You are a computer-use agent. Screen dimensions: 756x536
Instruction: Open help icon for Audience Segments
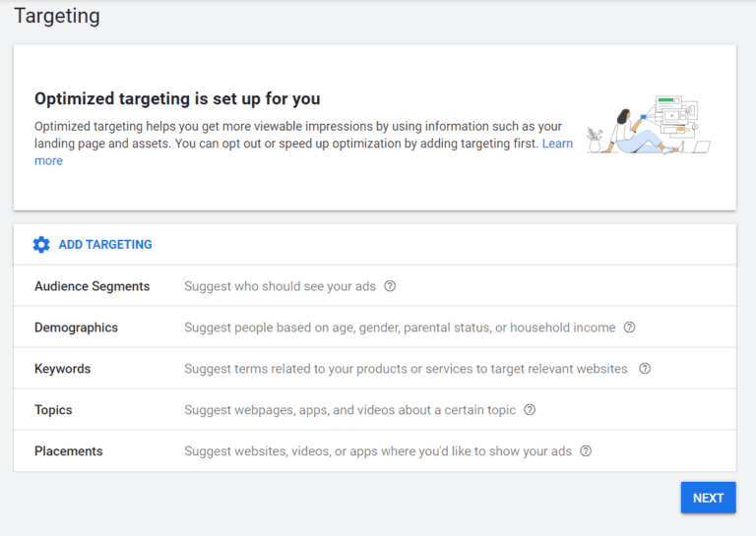click(390, 286)
